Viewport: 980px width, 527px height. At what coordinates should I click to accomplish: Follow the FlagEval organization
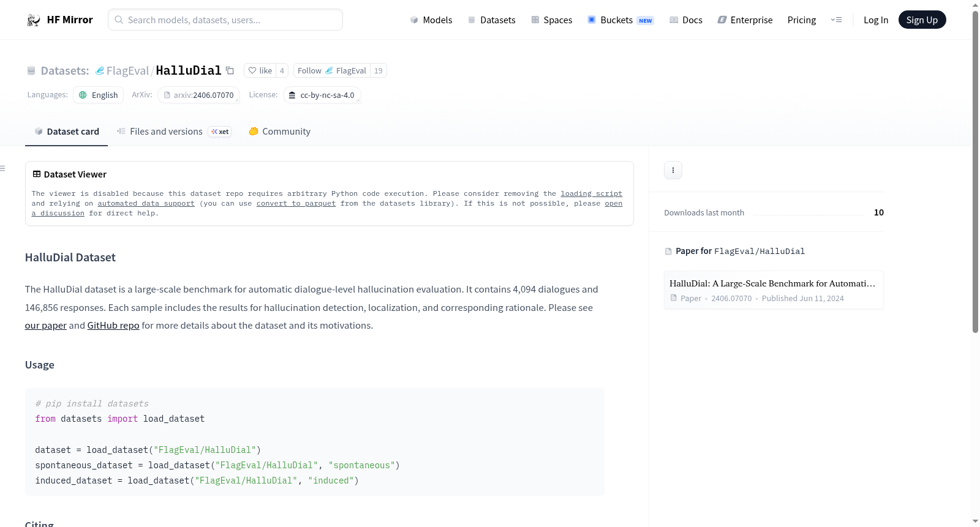tap(331, 70)
